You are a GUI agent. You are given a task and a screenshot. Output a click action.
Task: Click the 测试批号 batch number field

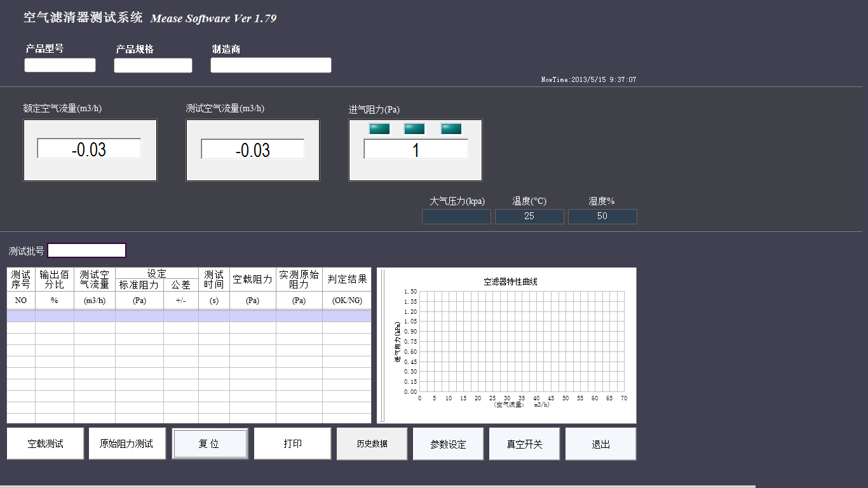tap(87, 250)
